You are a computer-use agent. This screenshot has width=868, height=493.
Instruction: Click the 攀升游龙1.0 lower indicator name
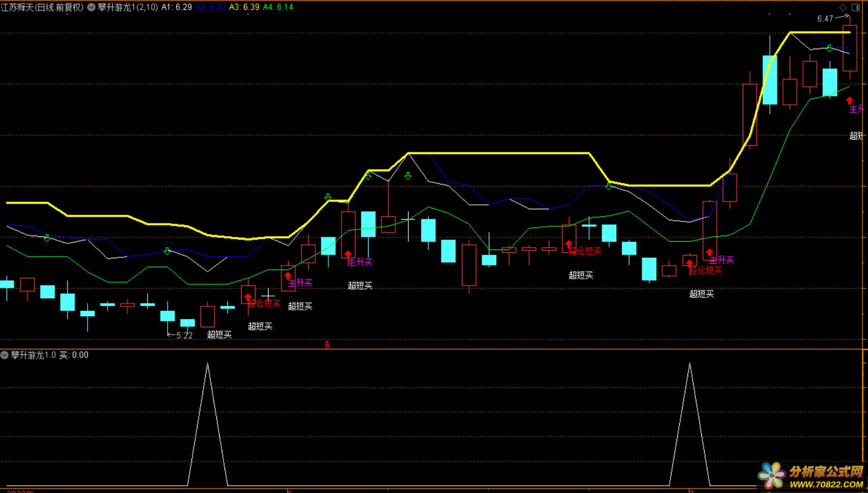(x=34, y=355)
